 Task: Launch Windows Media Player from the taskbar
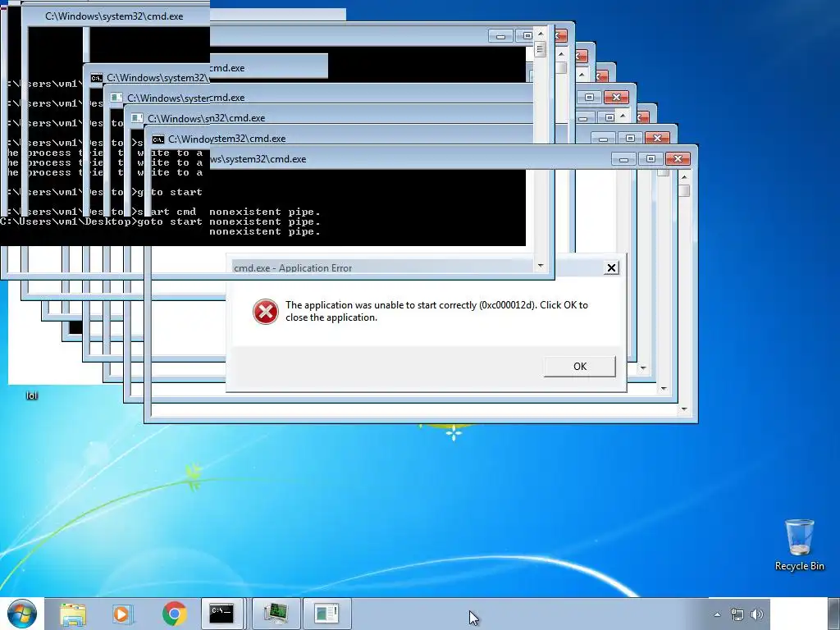(121, 614)
